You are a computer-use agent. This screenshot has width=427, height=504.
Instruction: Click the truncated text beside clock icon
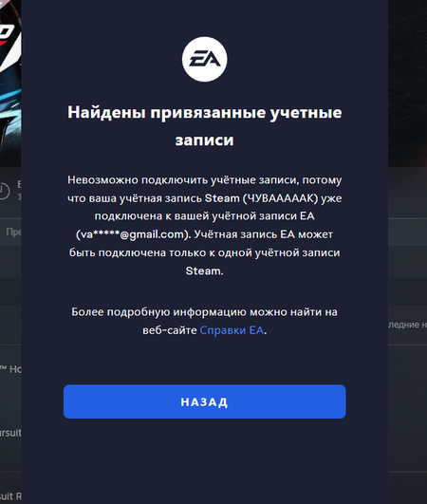point(19,190)
